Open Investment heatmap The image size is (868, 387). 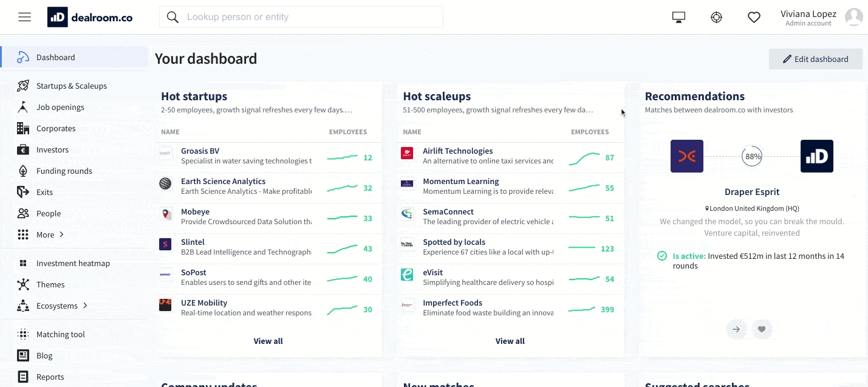tap(73, 263)
